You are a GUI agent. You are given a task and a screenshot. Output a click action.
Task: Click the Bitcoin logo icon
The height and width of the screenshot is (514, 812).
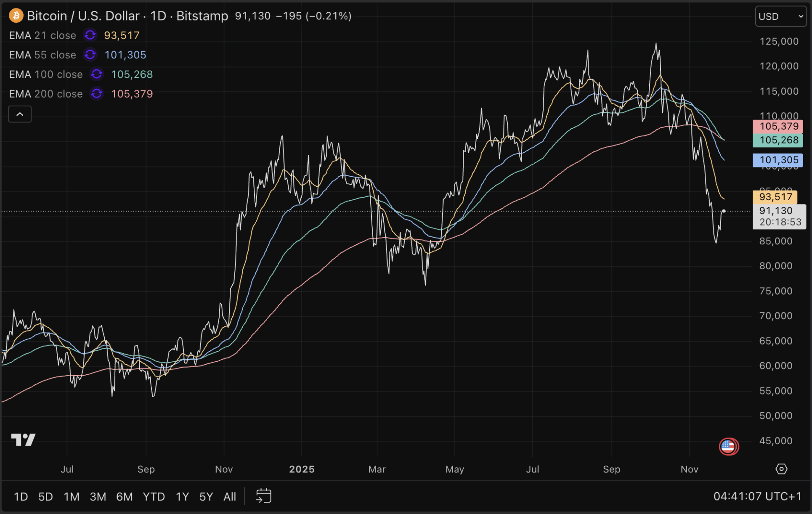pos(16,16)
